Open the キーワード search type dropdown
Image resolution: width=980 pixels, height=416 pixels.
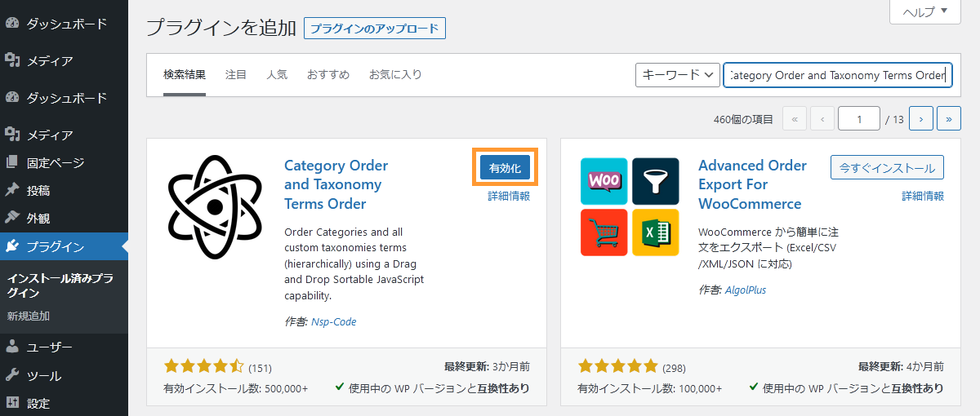677,75
